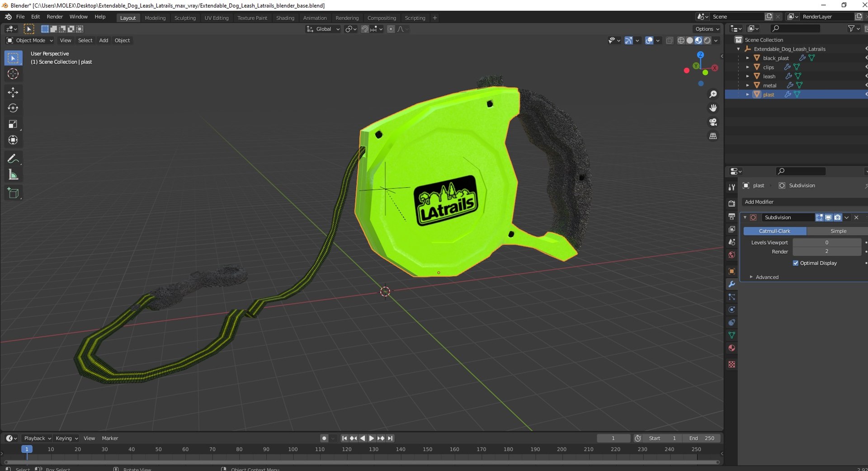Uncheck the Optimal Display checkbox
This screenshot has height=471, width=868.
pyautogui.click(x=796, y=263)
